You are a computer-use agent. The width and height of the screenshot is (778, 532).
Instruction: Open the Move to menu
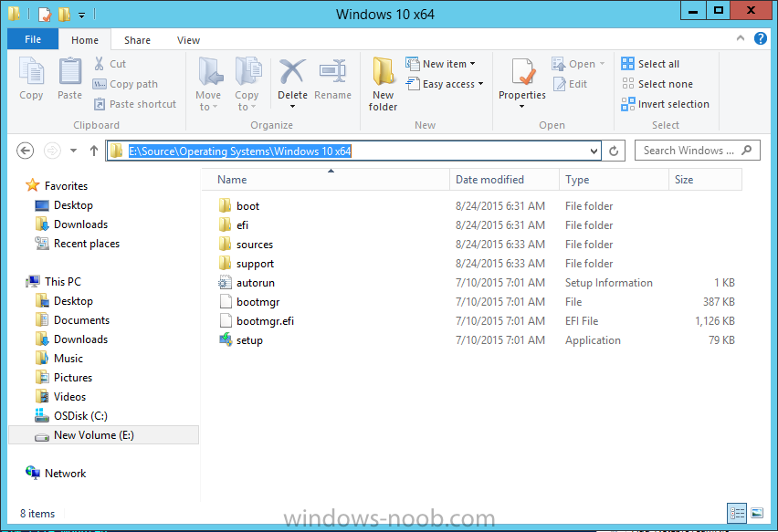[208, 83]
